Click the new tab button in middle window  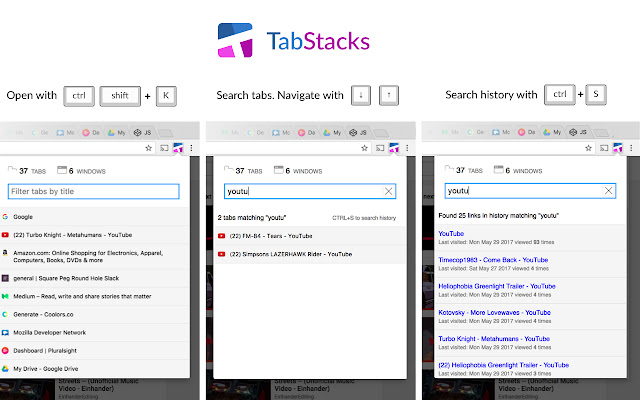381,133
